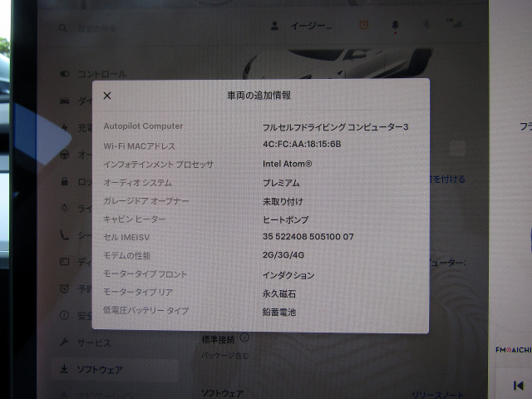Viewport: 532px width, 399px height.
Task: Click the LTE signal strength icon
Action: click(455, 23)
